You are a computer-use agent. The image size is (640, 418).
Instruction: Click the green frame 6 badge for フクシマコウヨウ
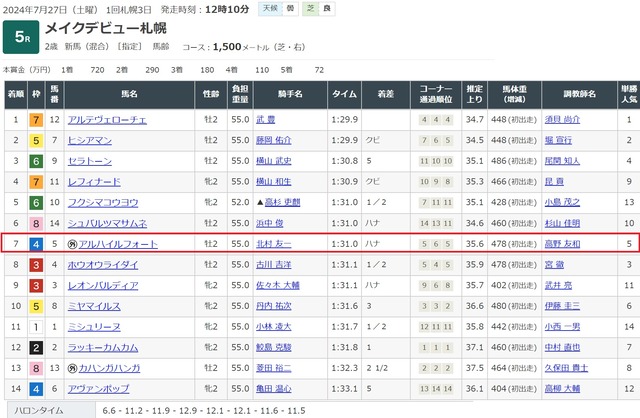point(36,202)
